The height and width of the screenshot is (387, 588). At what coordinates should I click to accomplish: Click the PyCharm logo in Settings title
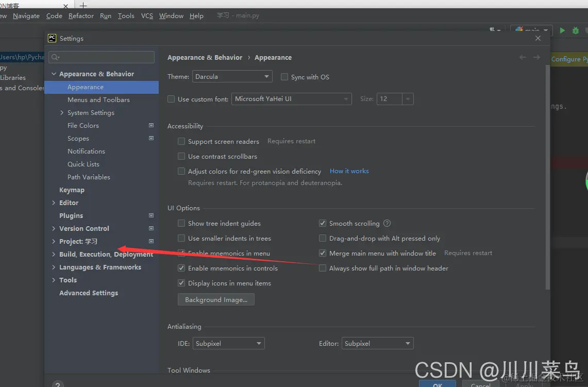tap(52, 38)
